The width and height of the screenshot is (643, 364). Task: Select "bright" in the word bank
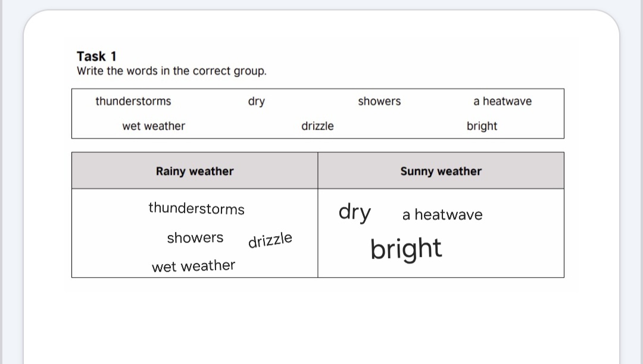(x=482, y=126)
